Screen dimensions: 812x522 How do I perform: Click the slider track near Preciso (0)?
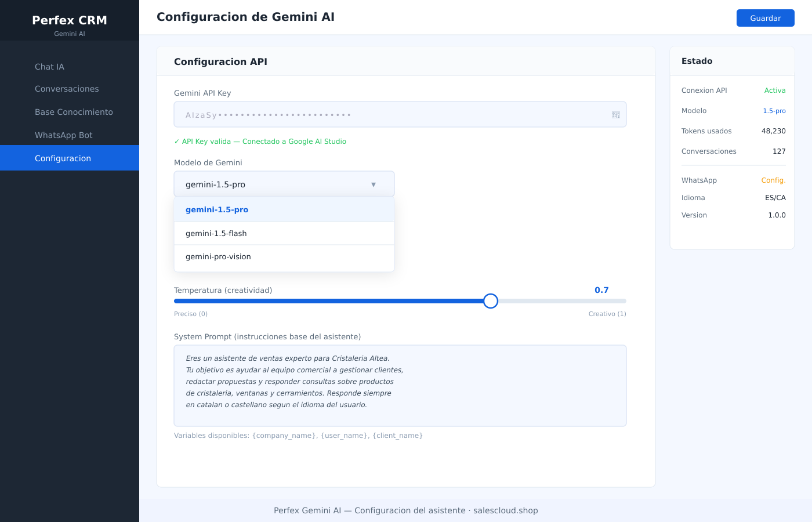click(186, 301)
